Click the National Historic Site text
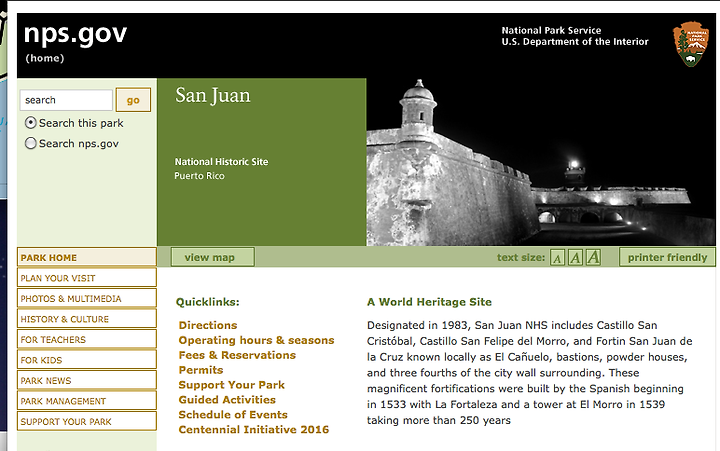 [x=221, y=162]
